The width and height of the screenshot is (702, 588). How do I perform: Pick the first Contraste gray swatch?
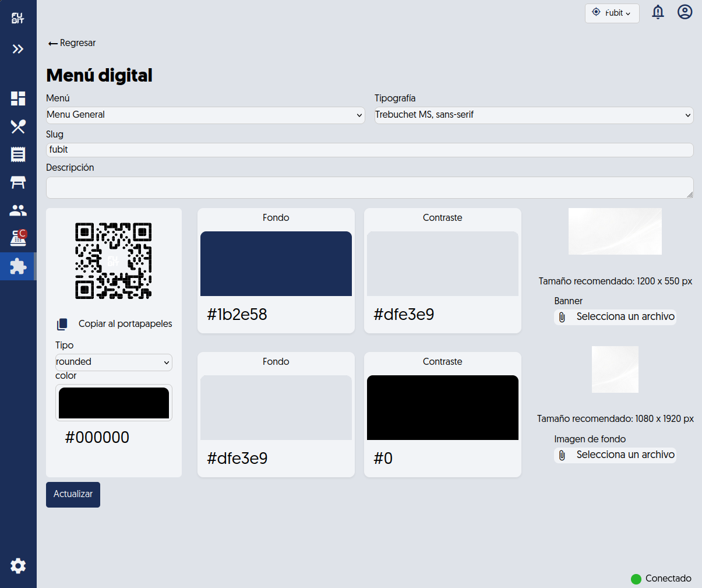coord(443,263)
